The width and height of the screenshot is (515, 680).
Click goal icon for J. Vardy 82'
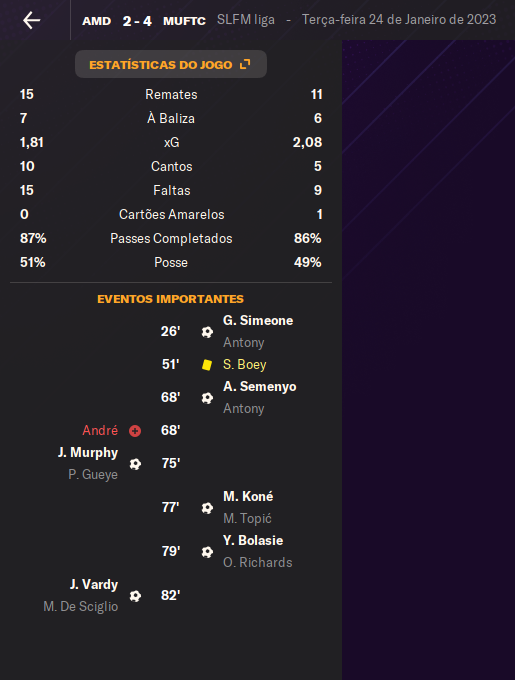(x=135, y=596)
